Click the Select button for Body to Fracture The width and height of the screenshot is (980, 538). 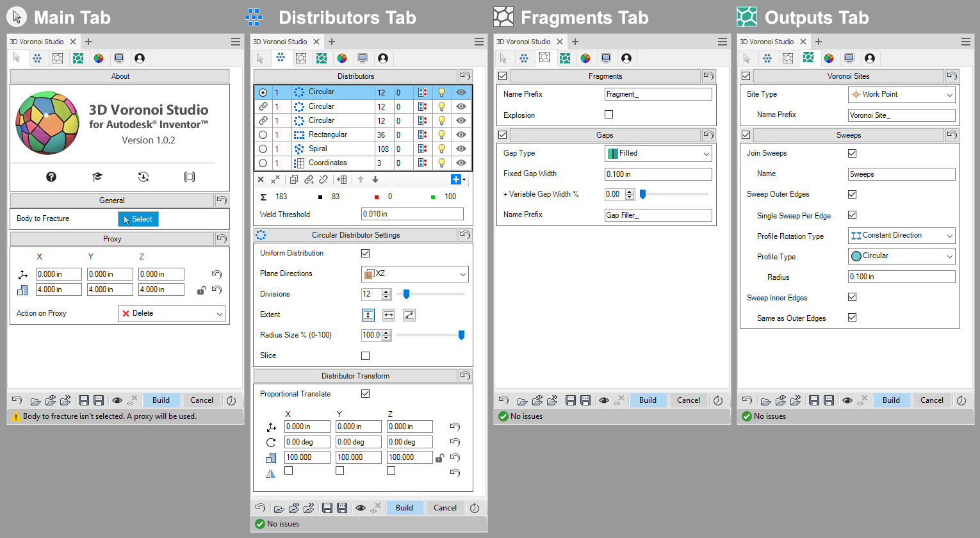pyautogui.click(x=138, y=219)
